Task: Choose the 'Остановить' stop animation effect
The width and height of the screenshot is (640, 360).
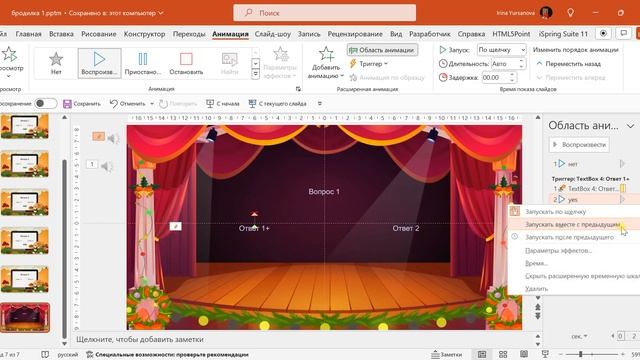Action: coord(186,63)
